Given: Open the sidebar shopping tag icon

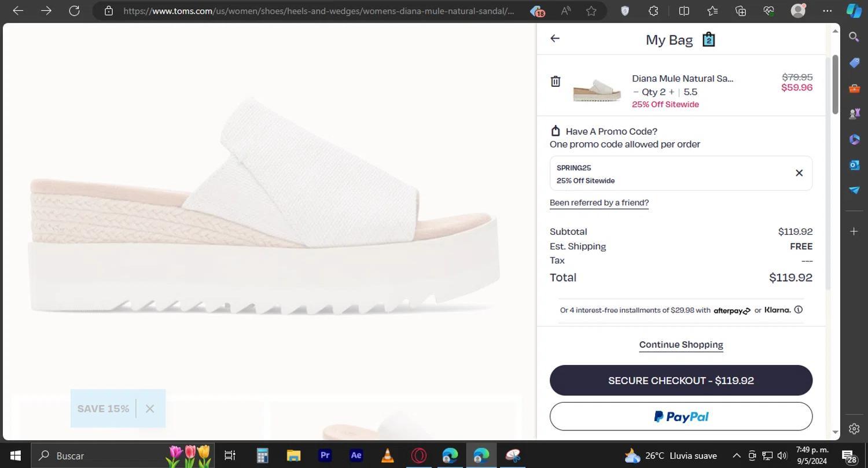Looking at the screenshot, I should click(x=854, y=62).
